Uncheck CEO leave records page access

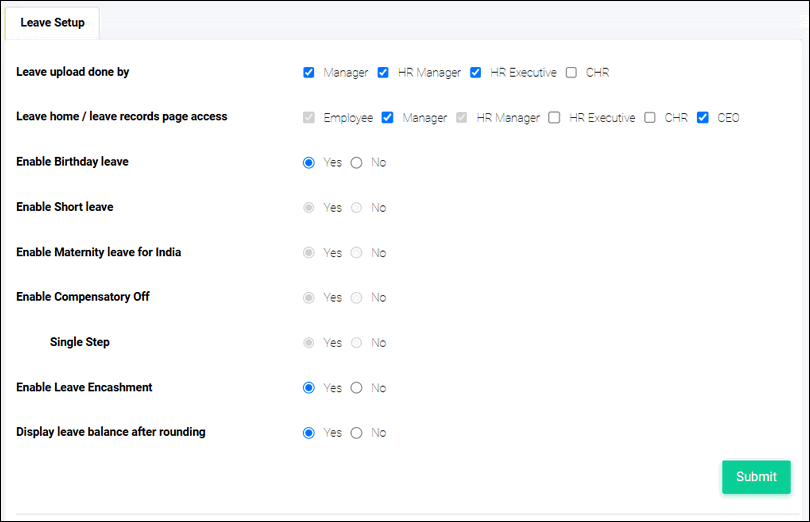pyautogui.click(x=702, y=118)
